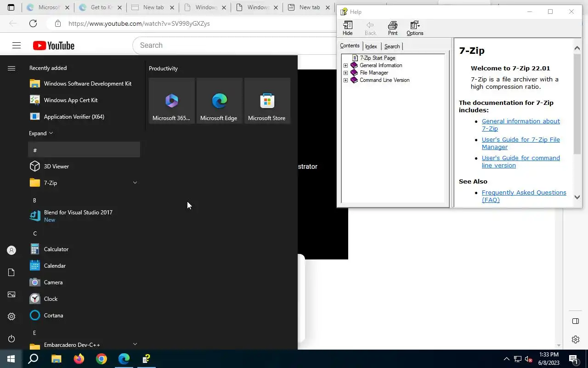Open Pictures from Start sidebar

[11, 294]
